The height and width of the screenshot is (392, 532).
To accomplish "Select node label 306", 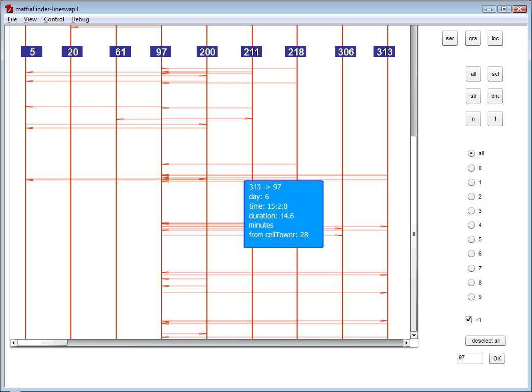I will (x=345, y=51).
